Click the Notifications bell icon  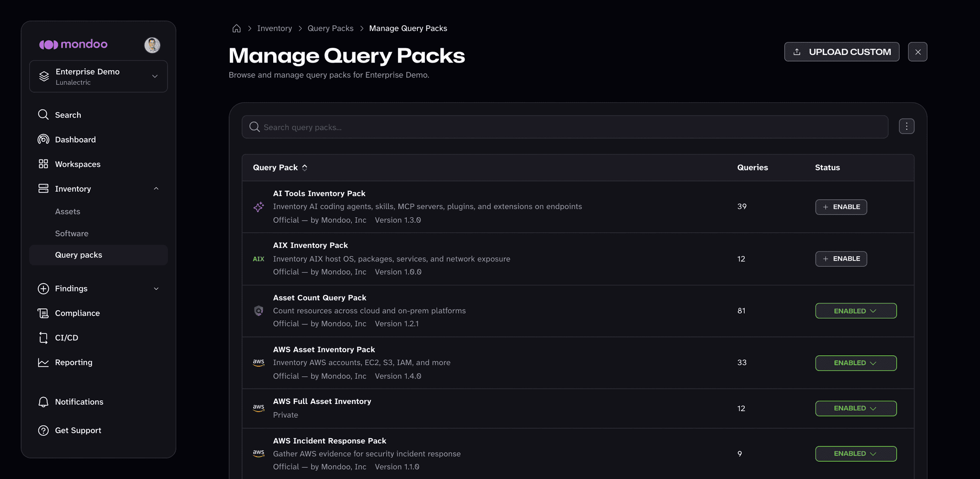click(x=43, y=402)
